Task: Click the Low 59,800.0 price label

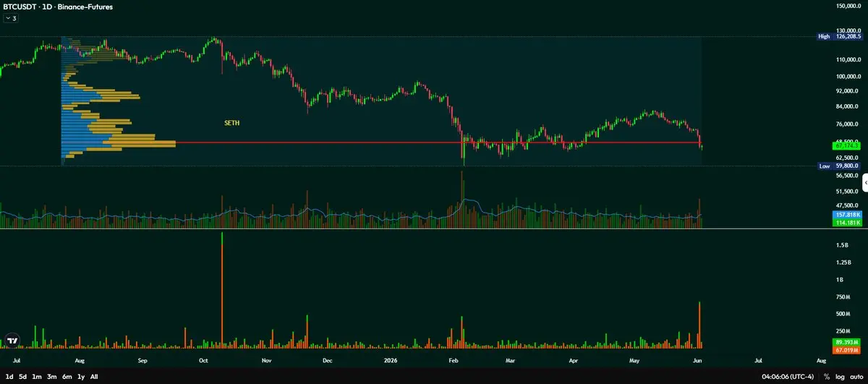Action: [841, 166]
